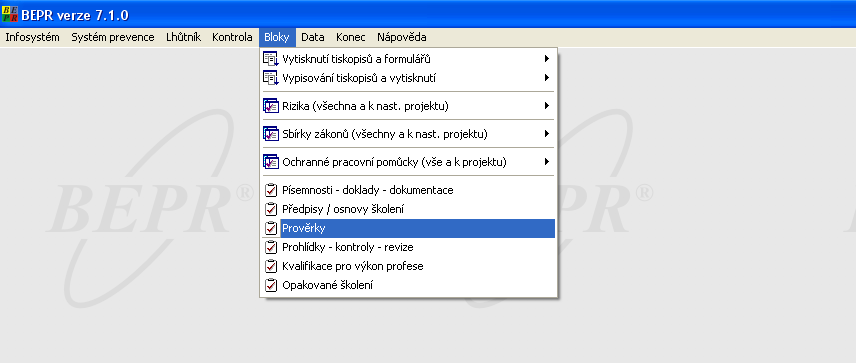Open Opakované školení item
Viewport: 856px width, 363px height.
tap(408, 285)
